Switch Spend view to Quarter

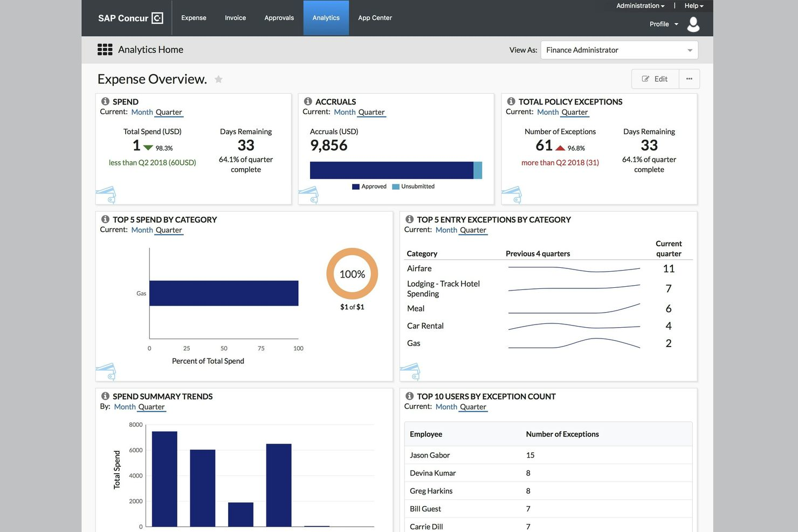pos(169,112)
